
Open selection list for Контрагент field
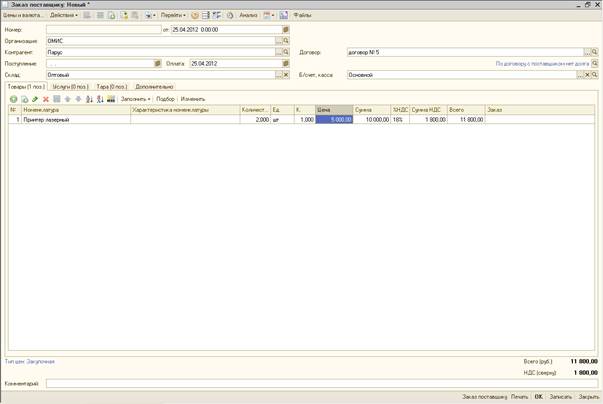[279, 52]
